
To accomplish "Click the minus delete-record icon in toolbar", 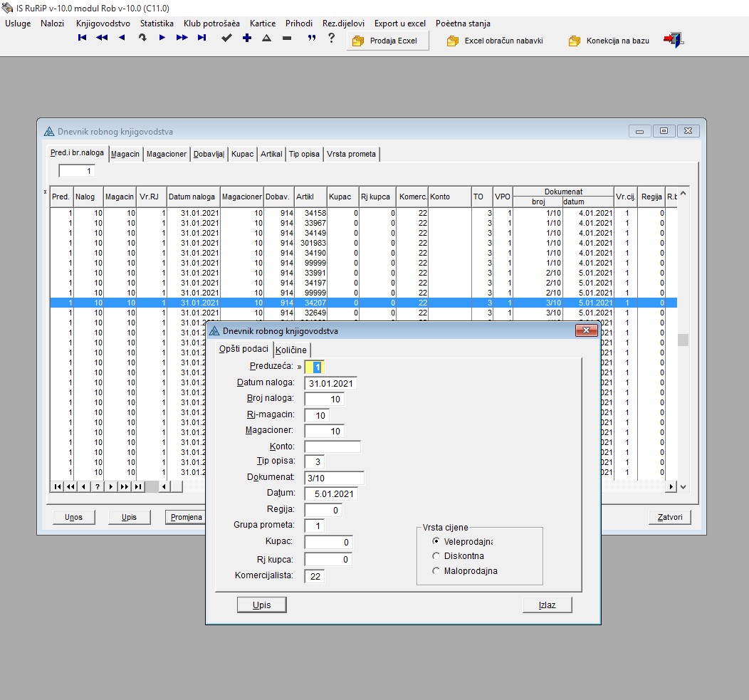I will click(x=286, y=38).
